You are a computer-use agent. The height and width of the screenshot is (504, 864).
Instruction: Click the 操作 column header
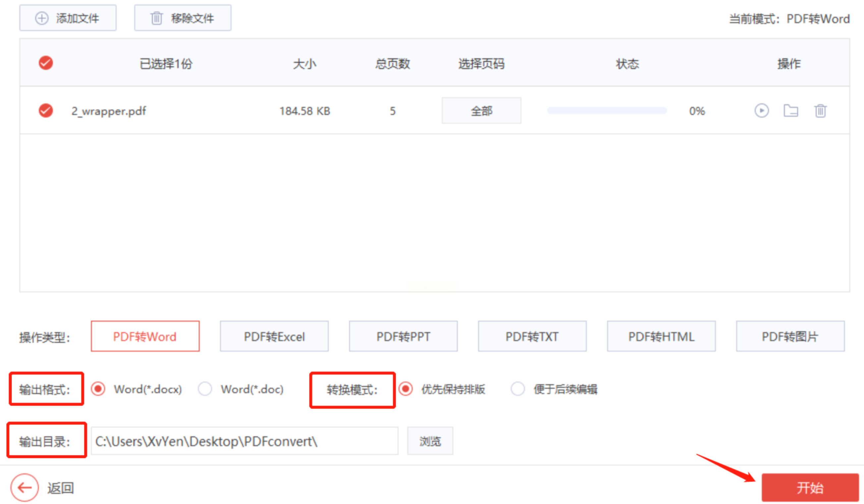pyautogui.click(x=789, y=64)
